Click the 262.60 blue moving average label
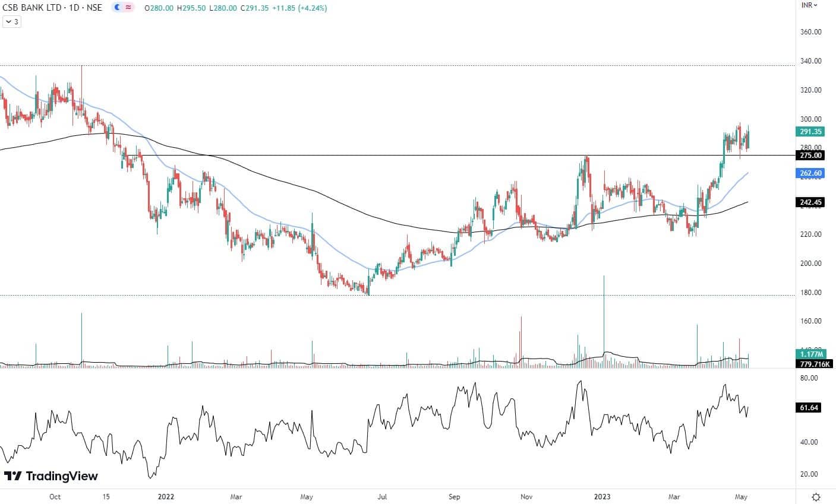Image resolution: width=836 pixels, height=504 pixels. tap(809, 173)
